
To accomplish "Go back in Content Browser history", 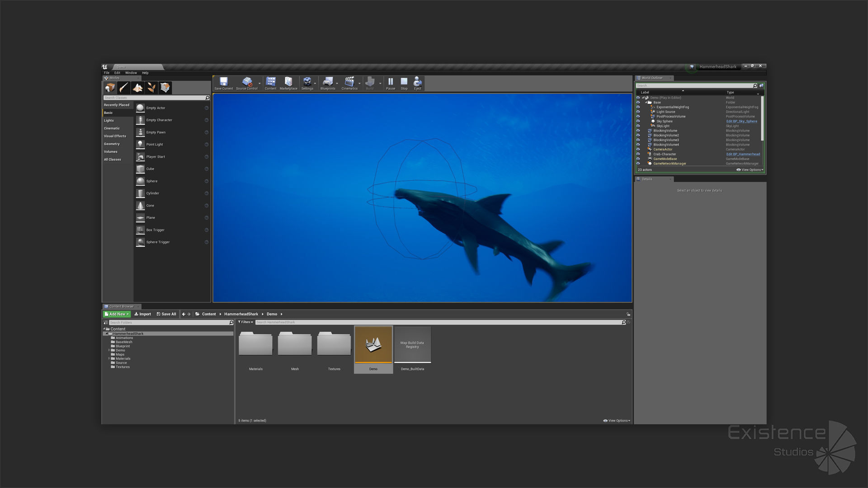I will (x=184, y=314).
